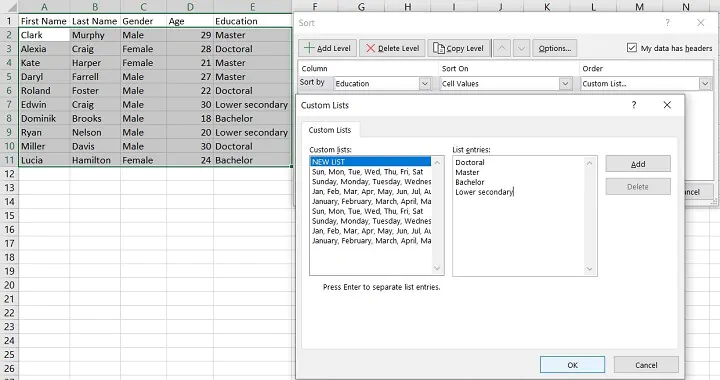Click the cell containing Dominik
The image size is (720, 380).
(44, 118)
